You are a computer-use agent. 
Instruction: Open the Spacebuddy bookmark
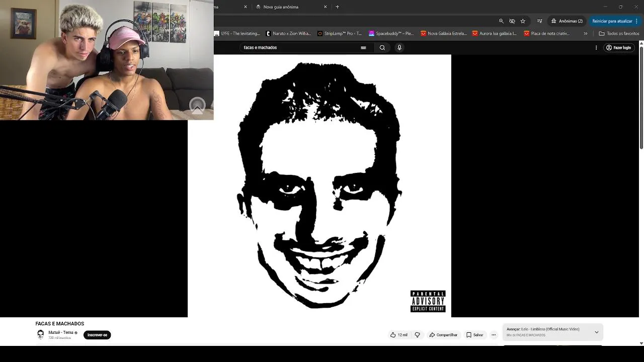(x=391, y=34)
